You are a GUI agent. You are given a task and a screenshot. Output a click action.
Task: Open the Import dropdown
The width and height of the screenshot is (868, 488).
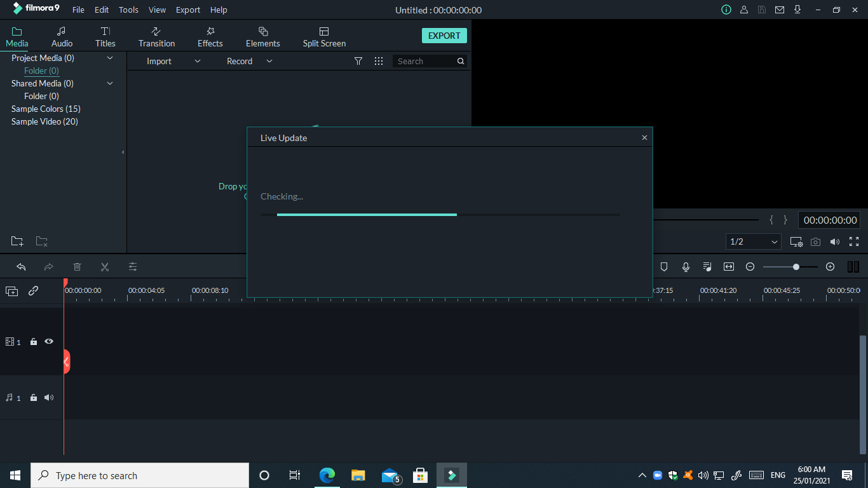[173, 61]
